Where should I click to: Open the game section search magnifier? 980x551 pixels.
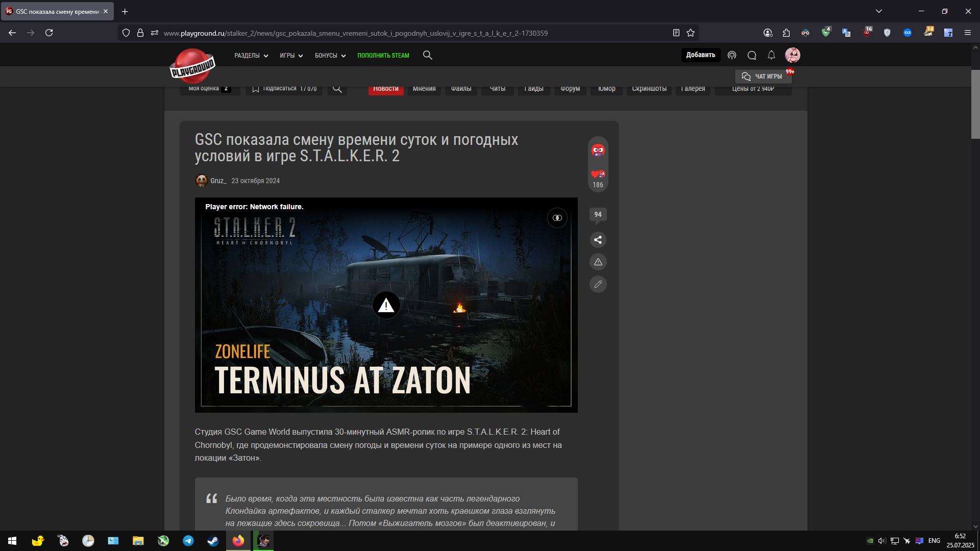point(337,89)
